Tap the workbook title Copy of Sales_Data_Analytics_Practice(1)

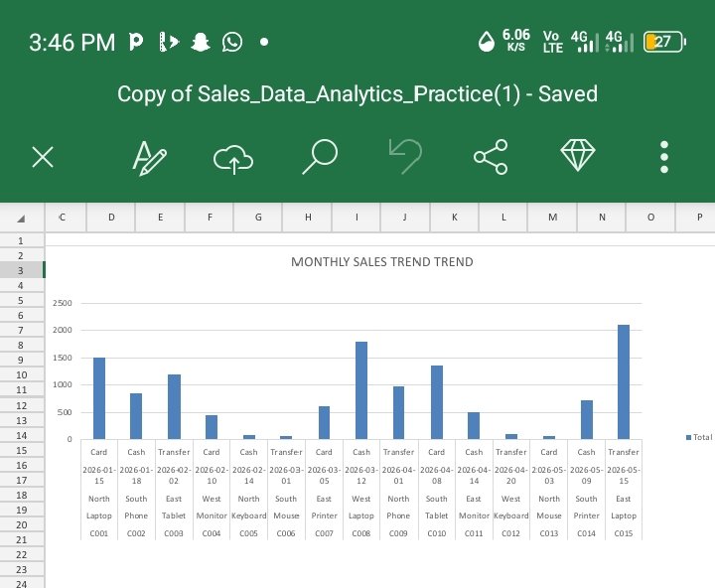[319, 93]
